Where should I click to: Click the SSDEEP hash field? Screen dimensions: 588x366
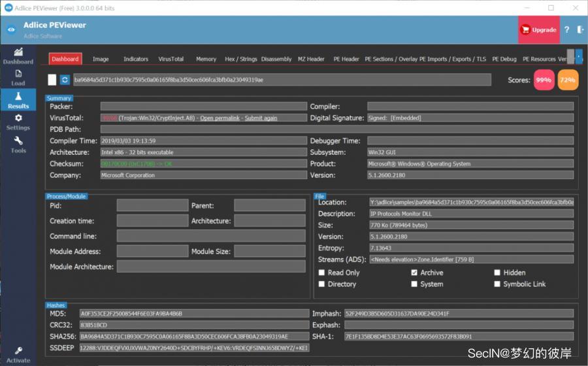194,348
